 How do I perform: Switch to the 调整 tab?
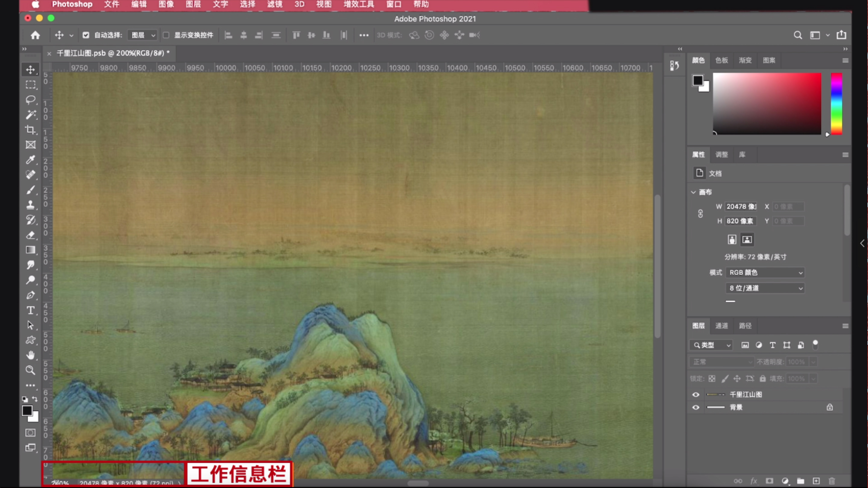coord(722,154)
